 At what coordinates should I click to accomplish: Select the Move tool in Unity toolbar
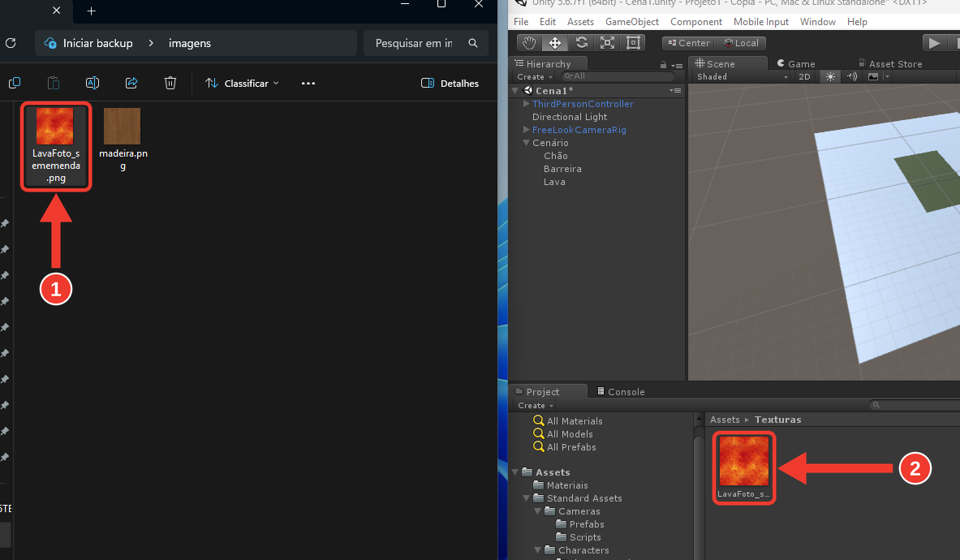(x=555, y=43)
